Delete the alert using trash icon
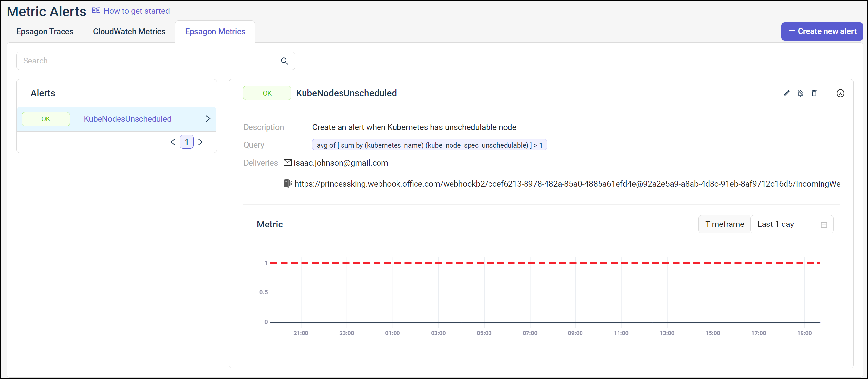 coord(814,93)
